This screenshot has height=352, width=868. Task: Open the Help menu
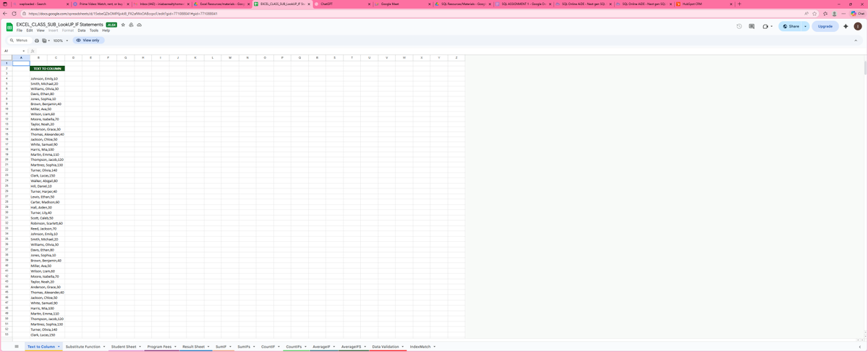(106, 30)
